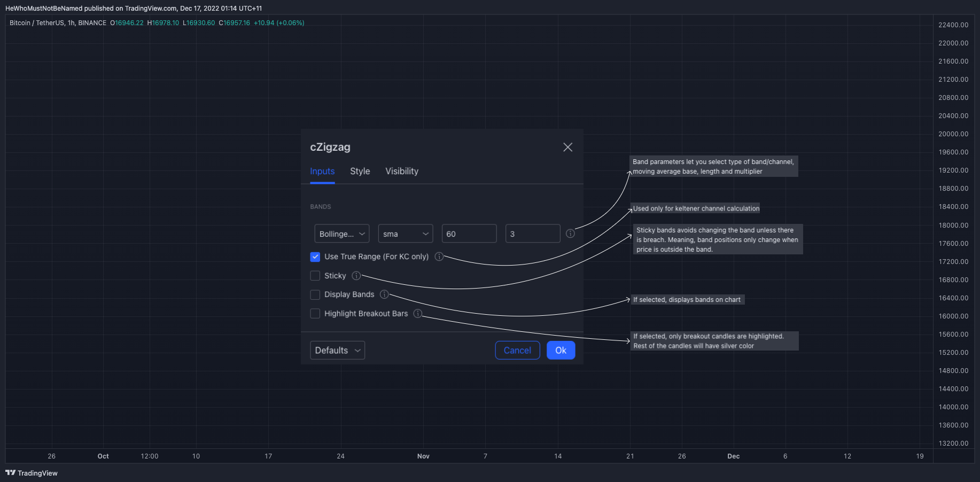This screenshot has width=980, height=482.
Task: Click the 22400.00 price axis label
Action: 953,25
